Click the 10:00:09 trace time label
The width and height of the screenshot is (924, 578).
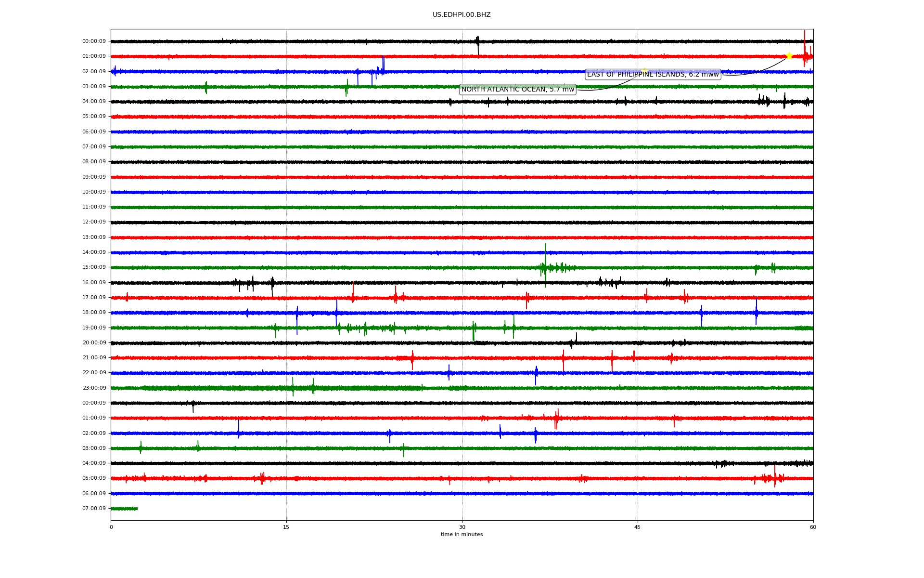pos(94,192)
